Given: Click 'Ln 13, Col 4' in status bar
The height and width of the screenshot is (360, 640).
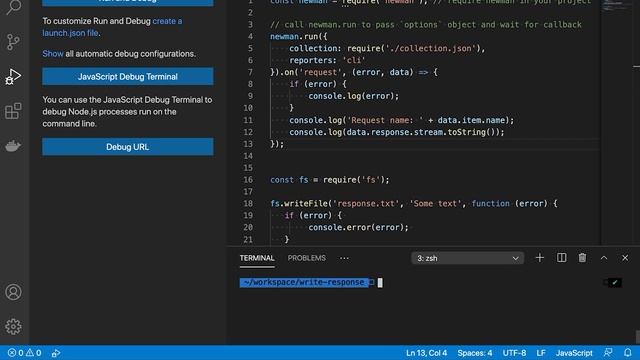Looking at the screenshot, I should (x=426, y=353).
